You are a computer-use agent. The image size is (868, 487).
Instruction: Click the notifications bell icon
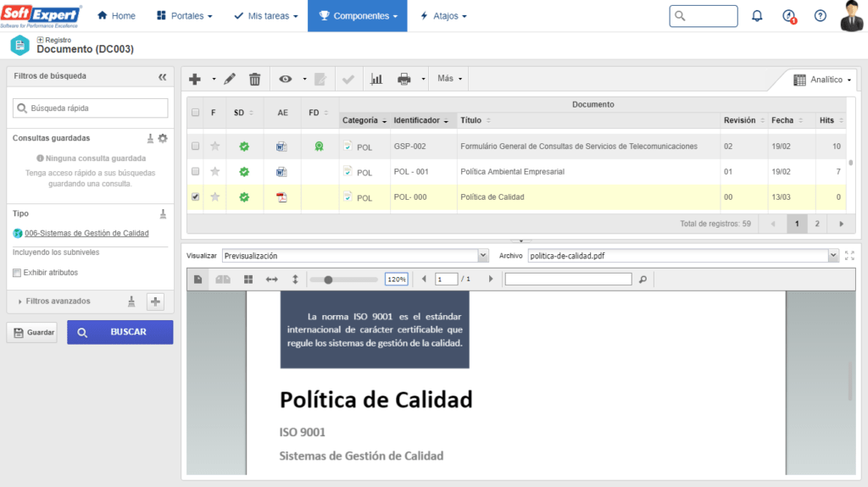coord(757,16)
